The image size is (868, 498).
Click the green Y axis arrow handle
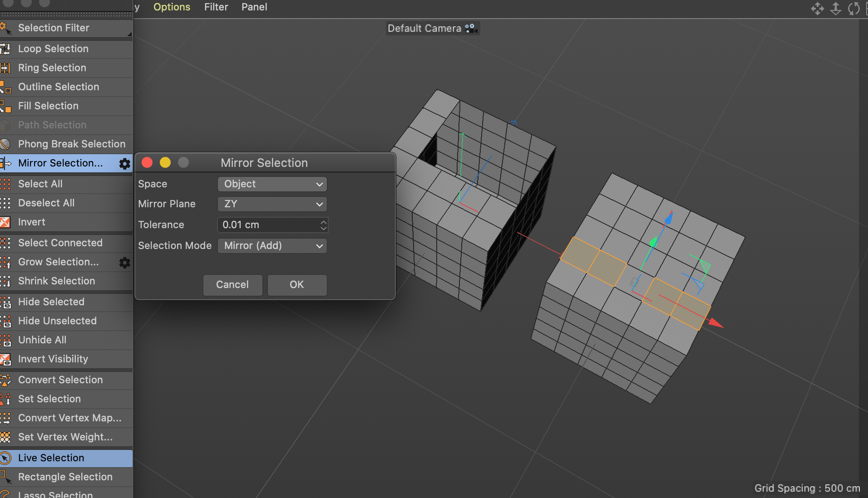click(x=653, y=242)
